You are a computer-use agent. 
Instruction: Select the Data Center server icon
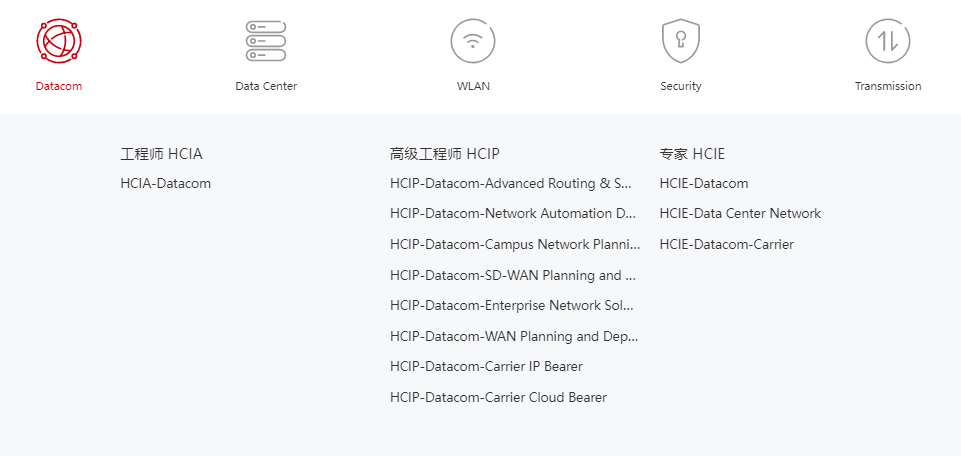[266, 41]
